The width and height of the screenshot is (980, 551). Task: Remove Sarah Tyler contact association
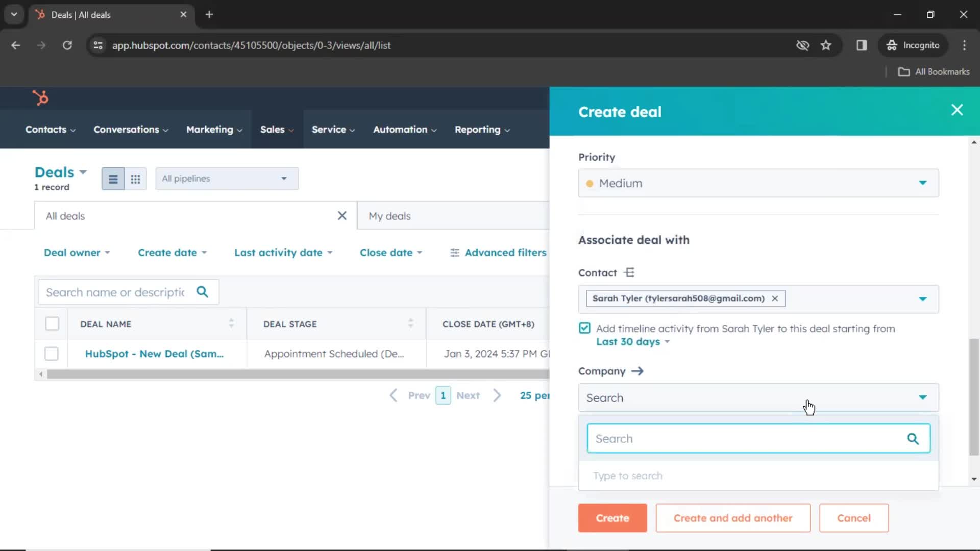(775, 298)
